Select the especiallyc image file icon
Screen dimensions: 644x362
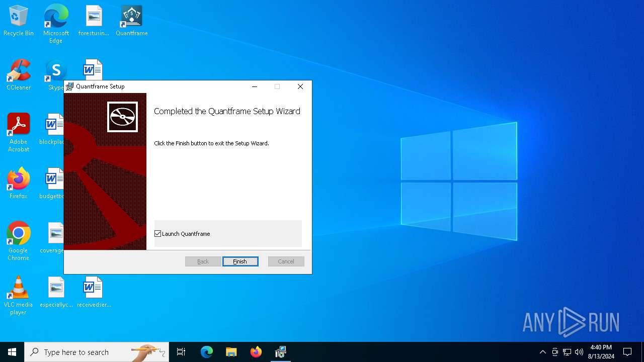click(x=56, y=292)
